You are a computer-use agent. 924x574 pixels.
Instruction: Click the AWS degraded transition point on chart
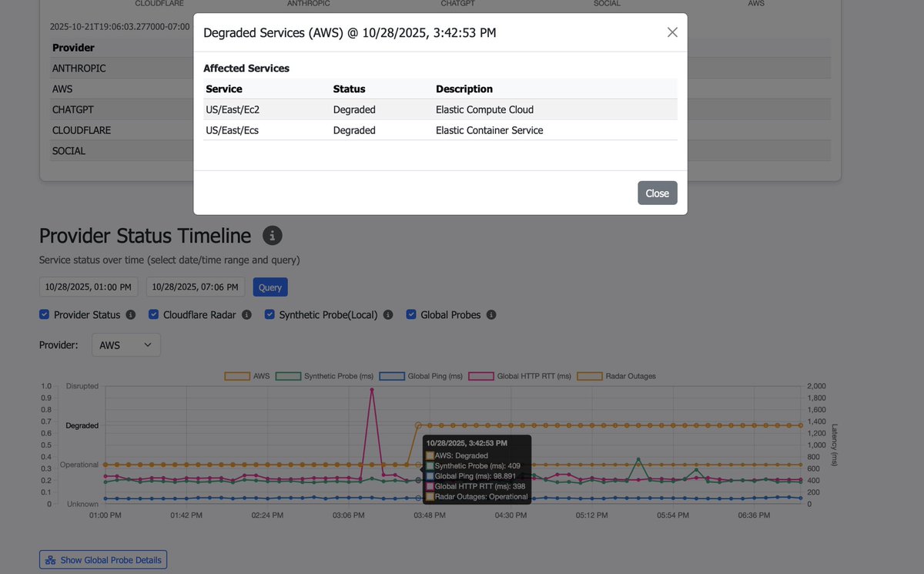418,425
